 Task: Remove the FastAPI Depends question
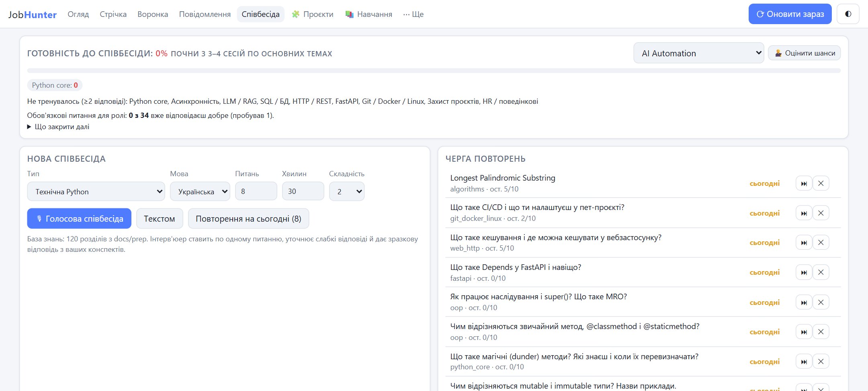click(x=821, y=272)
